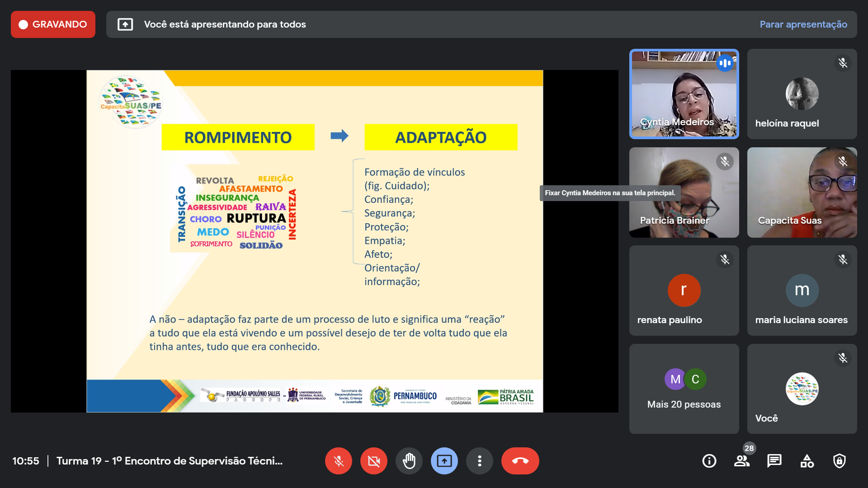This screenshot has height=488, width=868.
Task: Turn on the camera button
Action: (373, 461)
